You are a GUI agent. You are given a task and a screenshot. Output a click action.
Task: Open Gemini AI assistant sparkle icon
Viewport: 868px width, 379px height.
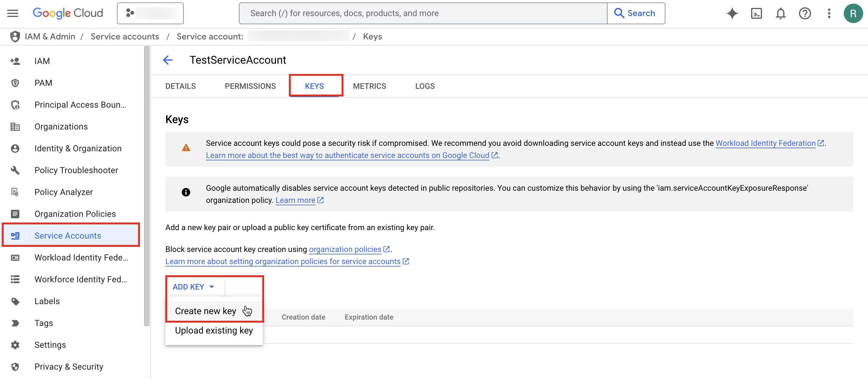click(x=732, y=13)
